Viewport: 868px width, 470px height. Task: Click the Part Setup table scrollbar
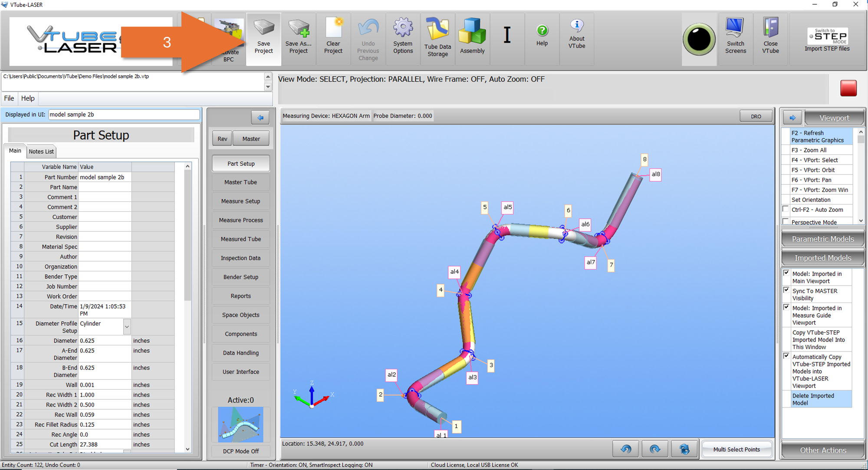click(x=187, y=308)
